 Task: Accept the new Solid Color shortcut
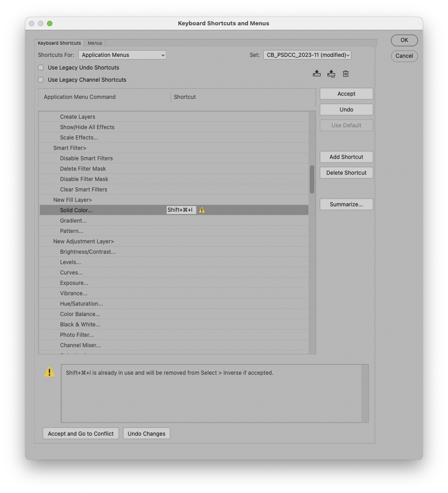[346, 93]
